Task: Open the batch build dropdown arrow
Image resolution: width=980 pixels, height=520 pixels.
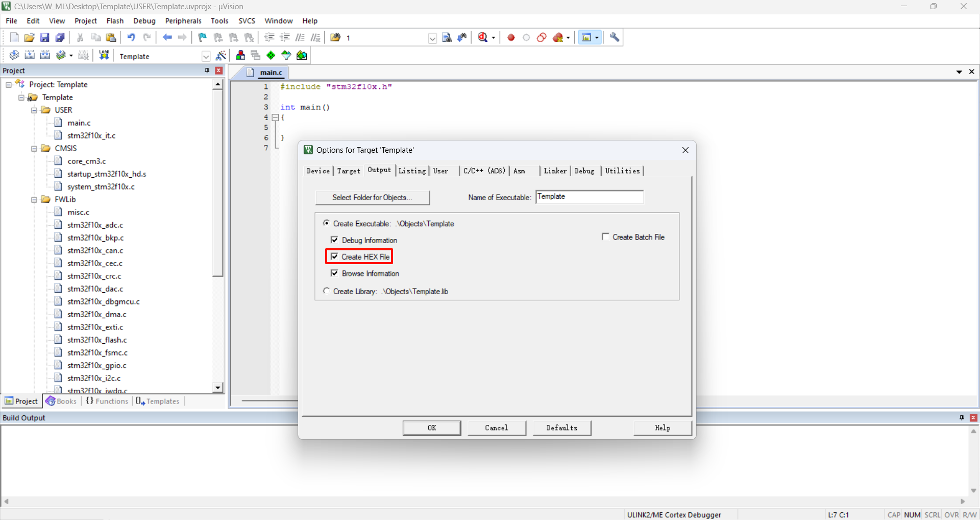Action: coord(71,56)
